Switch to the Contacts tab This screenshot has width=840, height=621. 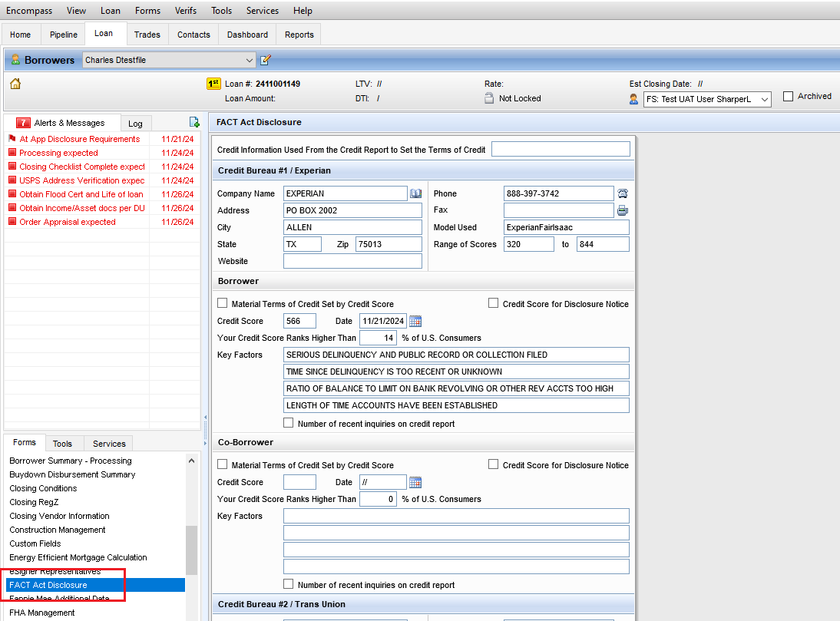(x=193, y=35)
